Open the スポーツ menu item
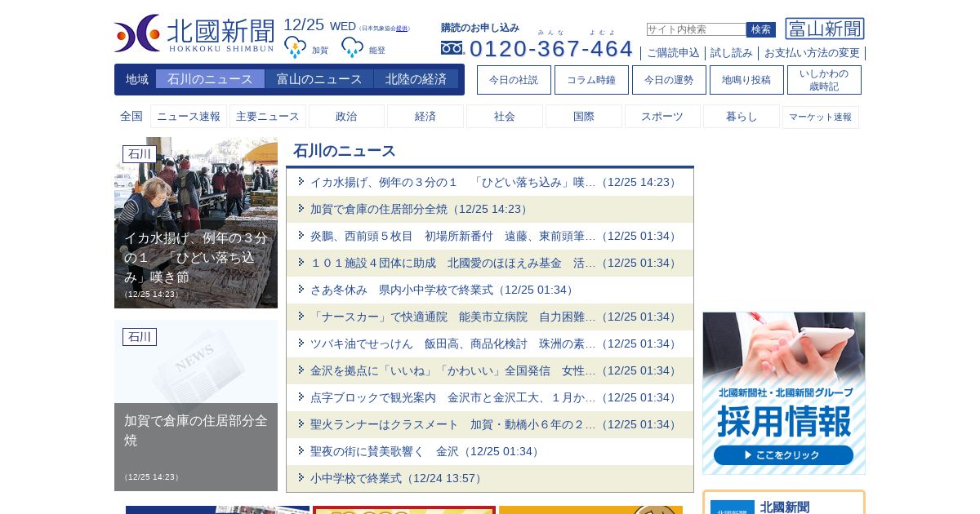980x514 pixels. point(662,117)
